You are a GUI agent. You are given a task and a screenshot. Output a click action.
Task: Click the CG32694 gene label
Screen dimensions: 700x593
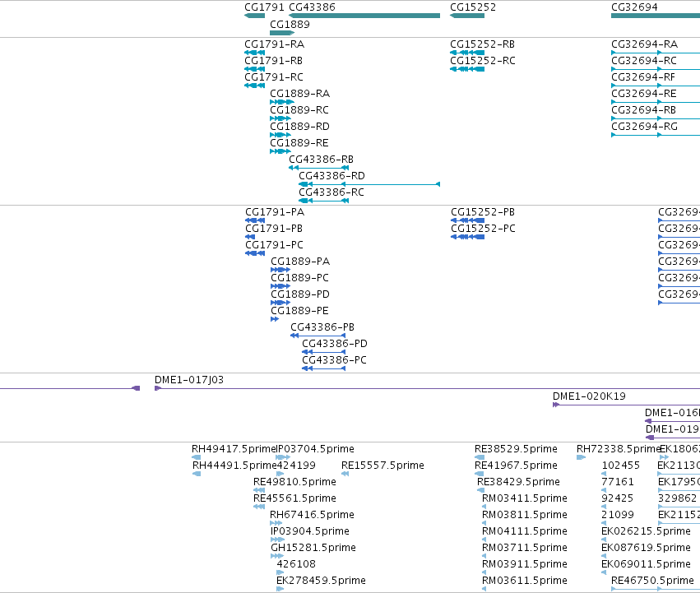tap(634, 7)
